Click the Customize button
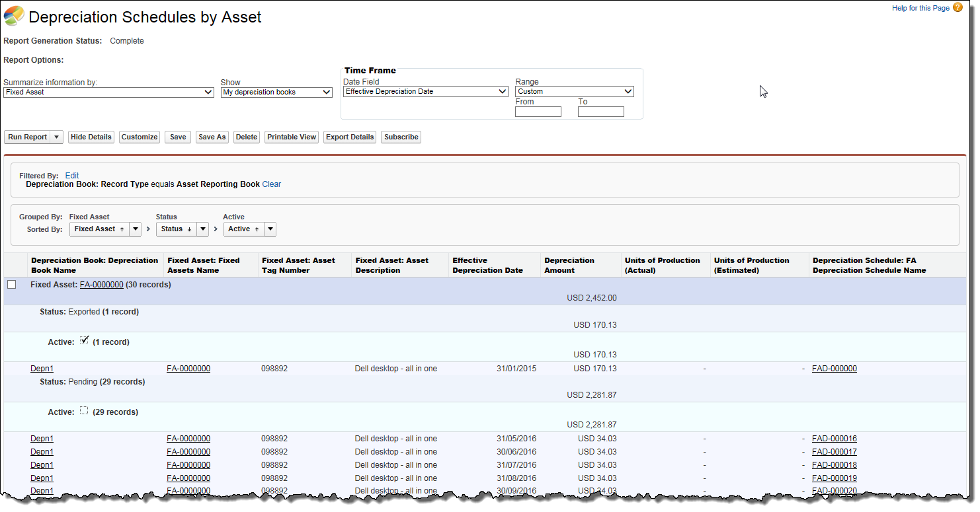 (140, 137)
